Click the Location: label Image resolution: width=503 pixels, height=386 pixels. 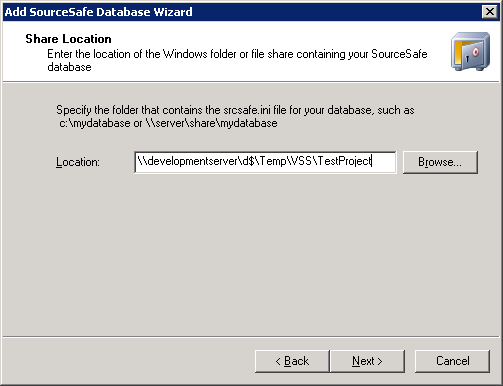click(x=78, y=162)
